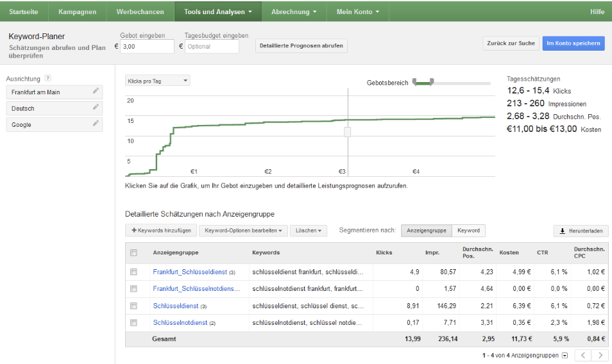Open the Abrechnung menu
The width and height of the screenshot is (612, 364).
point(294,12)
